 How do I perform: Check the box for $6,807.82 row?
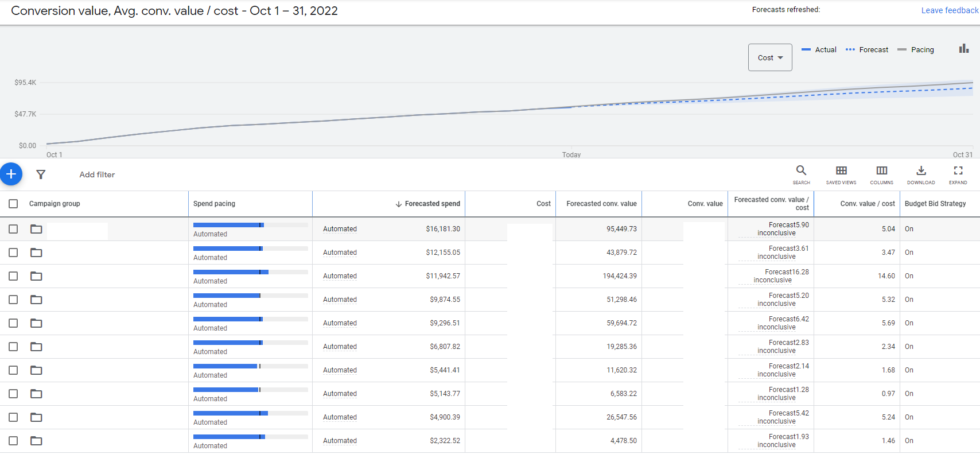[13, 347]
